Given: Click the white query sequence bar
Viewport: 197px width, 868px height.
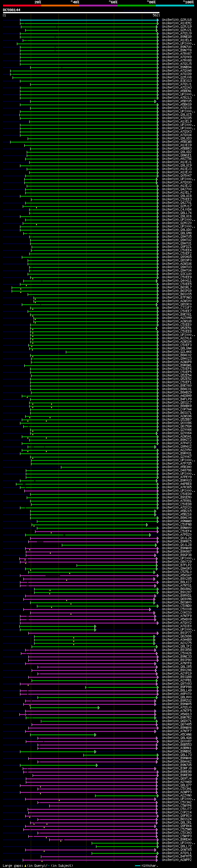Looking at the screenshot, I should tap(81, 13).
